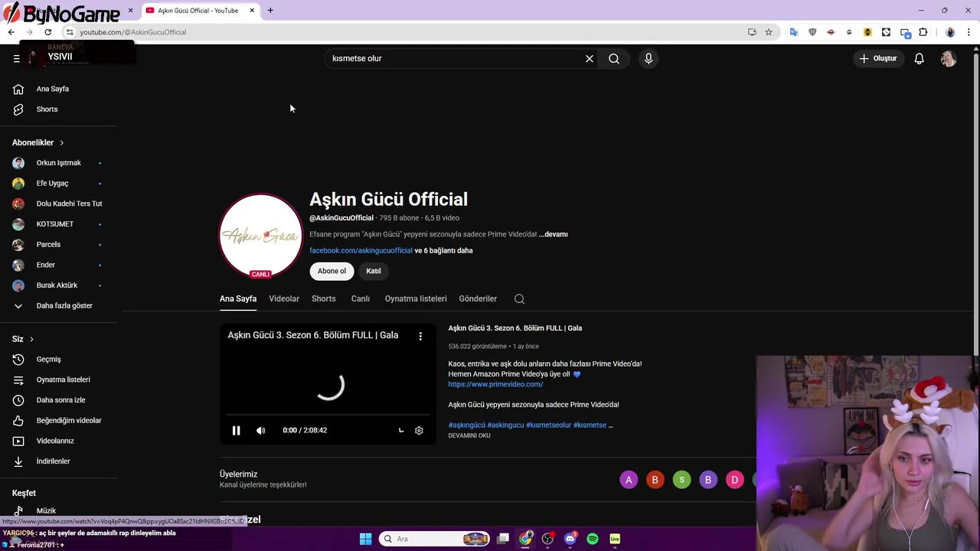Switch to channel Shorts tab
This screenshot has width=980, height=551.
(x=324, y=299)
